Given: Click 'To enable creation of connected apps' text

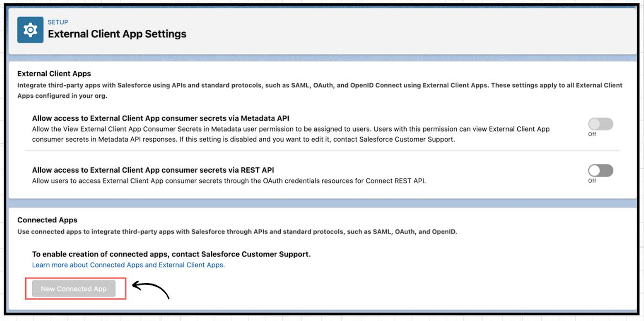Looking at the screenshot, I should [171, 254].
